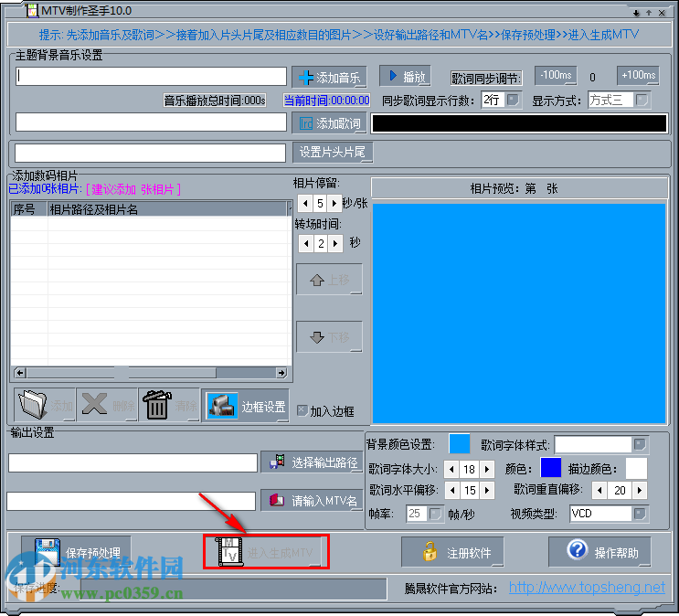This screenshot has height=616, width=679.
Task: Decrease lyric sync by -100ms
Action: click(556, 76)
